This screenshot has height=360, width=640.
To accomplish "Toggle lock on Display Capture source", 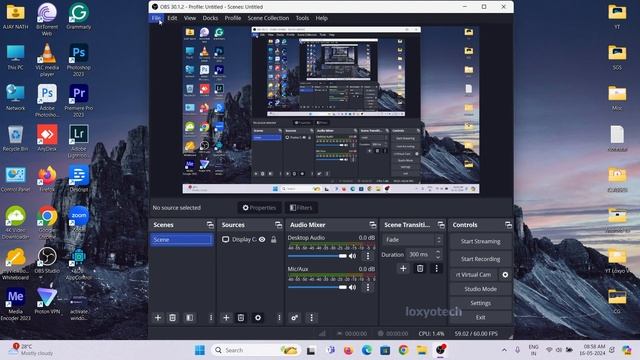I will pyautogui.click(x=273, y=240).
